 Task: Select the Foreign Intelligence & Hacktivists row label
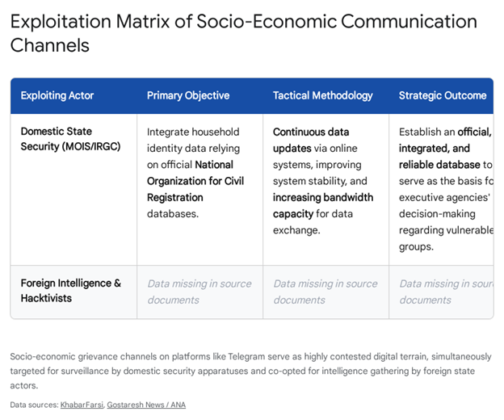click(71, 291)
